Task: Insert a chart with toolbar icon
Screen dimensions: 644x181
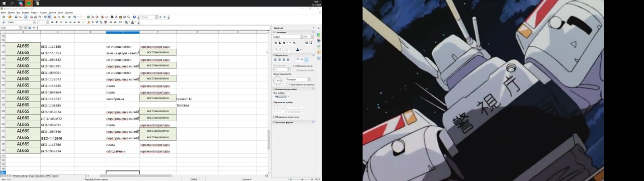Action: click(102, 17)
